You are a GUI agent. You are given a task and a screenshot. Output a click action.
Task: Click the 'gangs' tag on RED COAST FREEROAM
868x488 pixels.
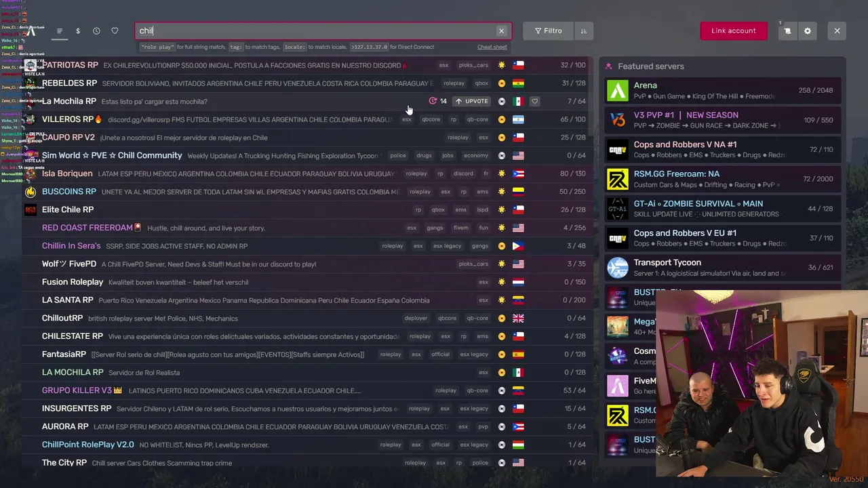coord(435,228)
